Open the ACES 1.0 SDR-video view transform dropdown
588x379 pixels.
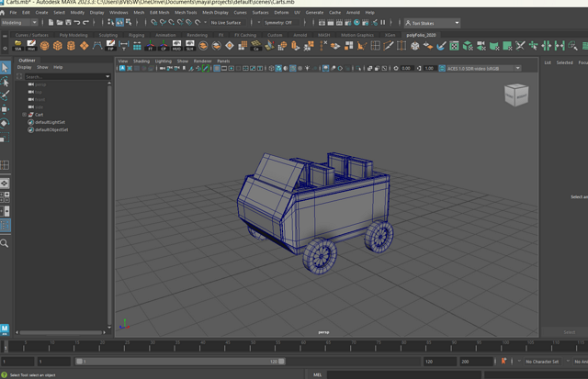[x=484, y=68]
